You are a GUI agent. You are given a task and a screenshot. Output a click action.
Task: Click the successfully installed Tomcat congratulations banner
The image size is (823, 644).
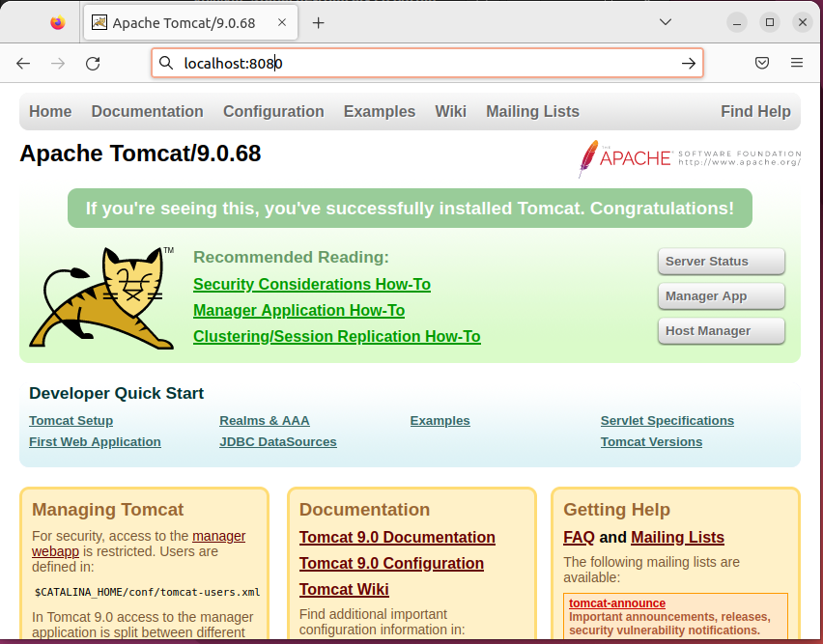(x=410, y=209)
